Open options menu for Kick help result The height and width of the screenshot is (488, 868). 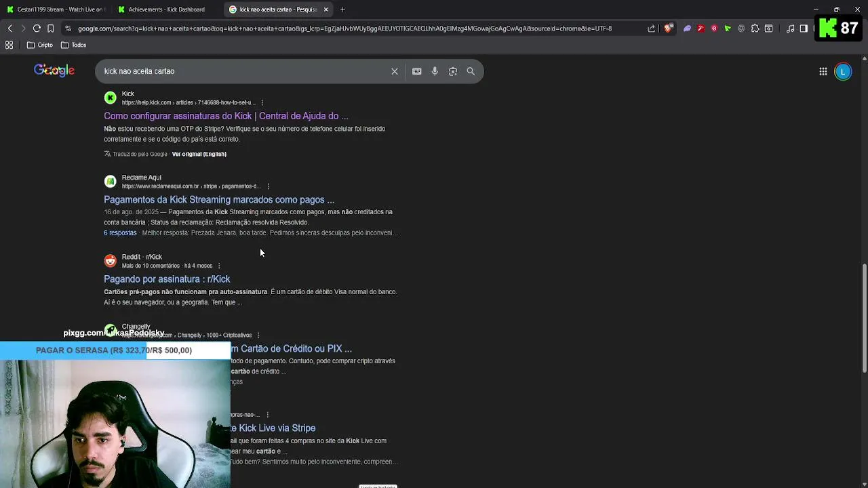click(x=262, y=103)
